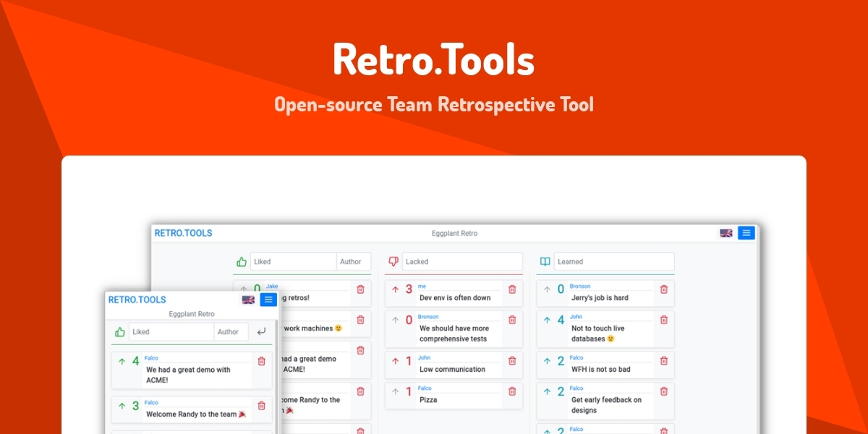
Task: Delete 'WFH is not so bad' card
Action: 664,361
